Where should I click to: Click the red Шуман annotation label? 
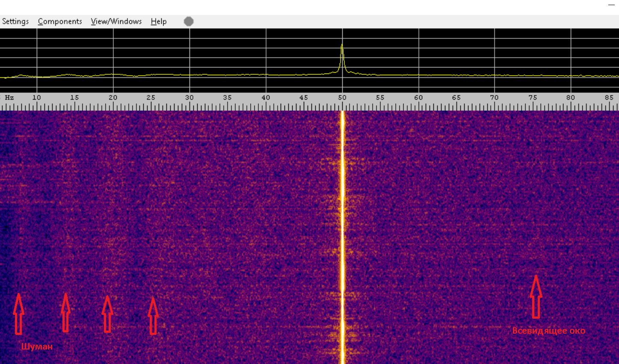(37, 346)
